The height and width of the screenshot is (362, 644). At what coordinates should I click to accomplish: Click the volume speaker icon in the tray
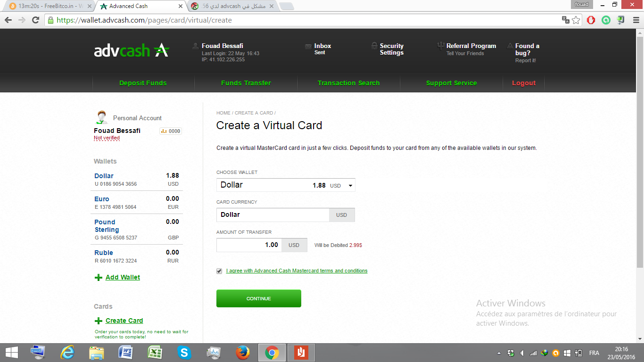click(x=522, y=353)
